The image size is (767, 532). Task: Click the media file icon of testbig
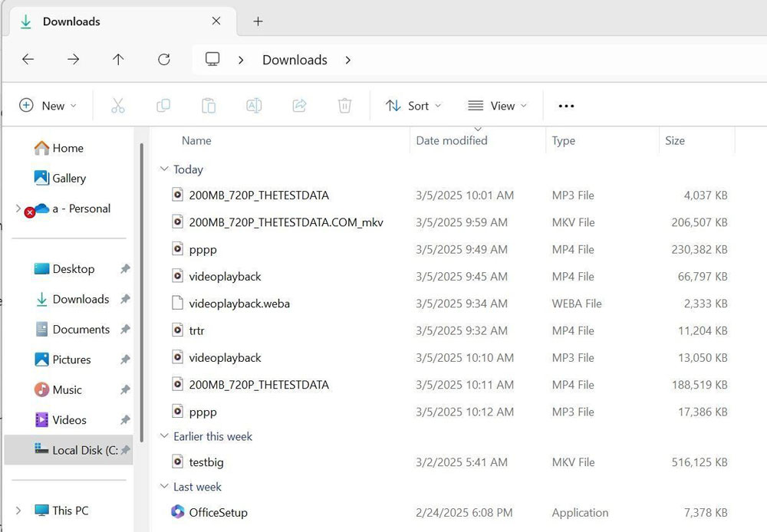pyautogui.click(x=178, y=461)
